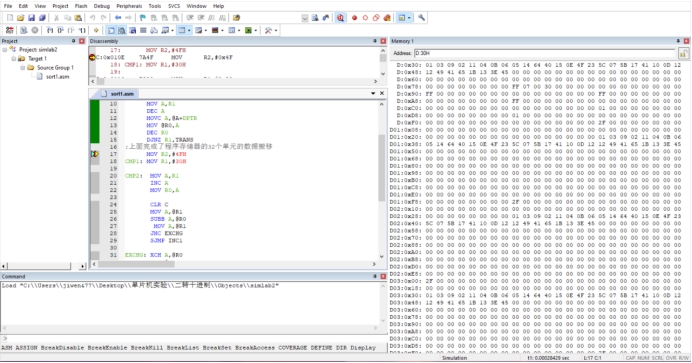Open the Window layout dropdown arrow

(409, 18)
